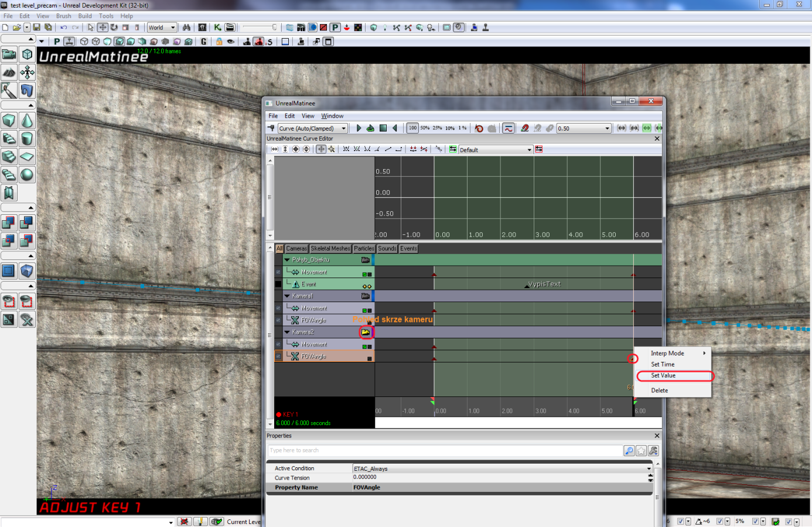Toggle snapping with the magnet icon
The image size is (812, 527).
(x=525, y=128)
